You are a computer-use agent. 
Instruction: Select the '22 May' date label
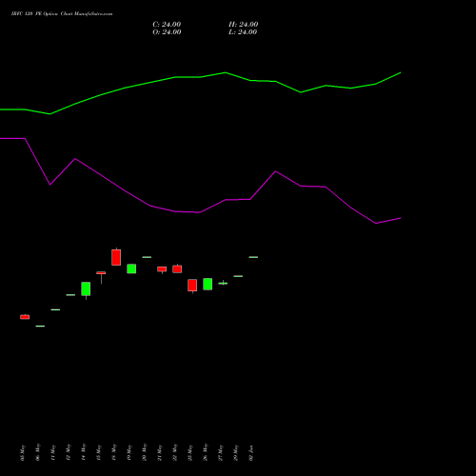pyautogui.click(x=175, y=453)
